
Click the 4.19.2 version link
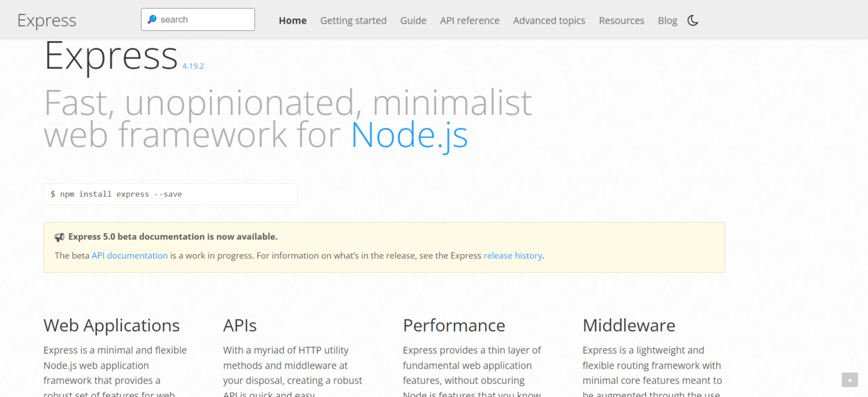193,66
